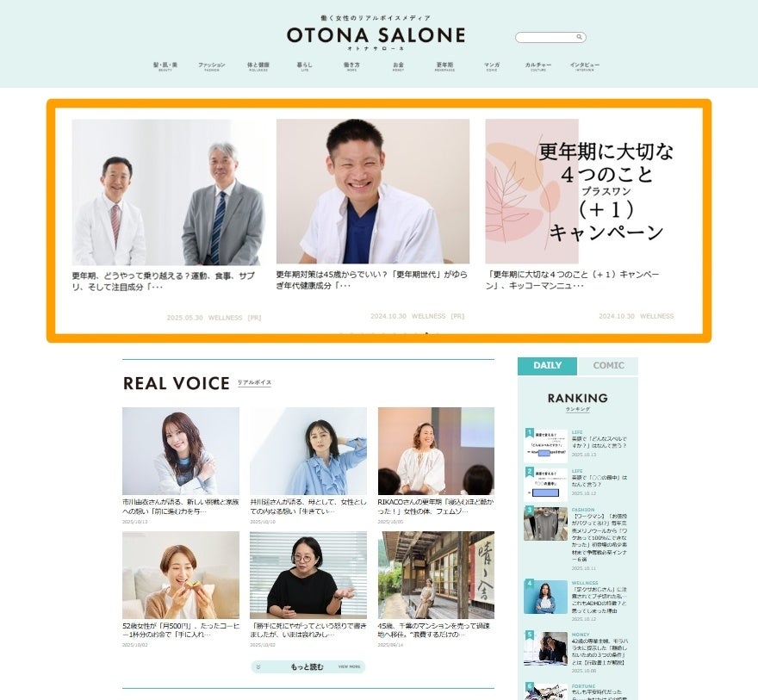Image resolution: width=758 pixels, height=700 pixels.
Task: Click the double-chevron icon on もっと読む button
Action: click(x=258, y=666)
